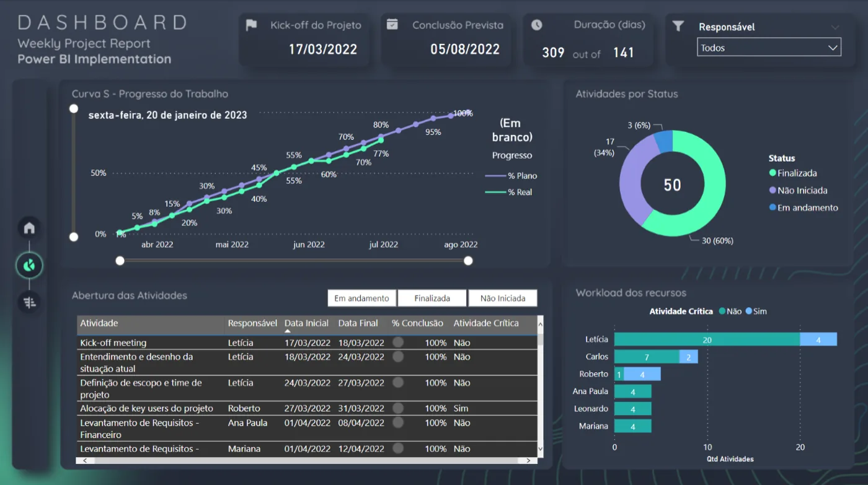
Task: Go to the Home page in the sidebar
Action: [x=29, y=228]
